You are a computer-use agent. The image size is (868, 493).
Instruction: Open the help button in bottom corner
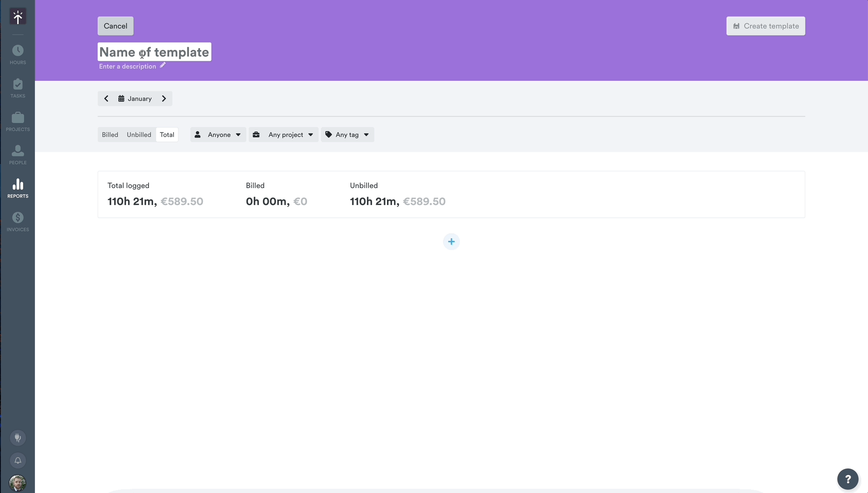point(848,479)
